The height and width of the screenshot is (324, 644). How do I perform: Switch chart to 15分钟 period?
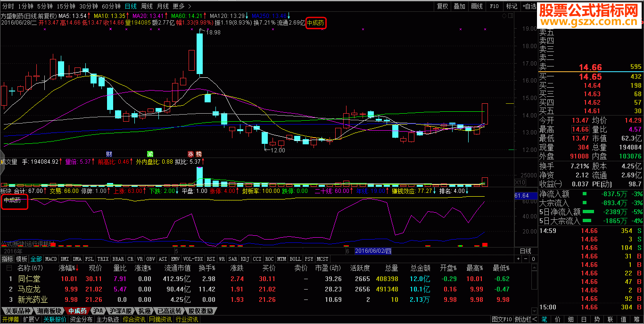point(66,6)
